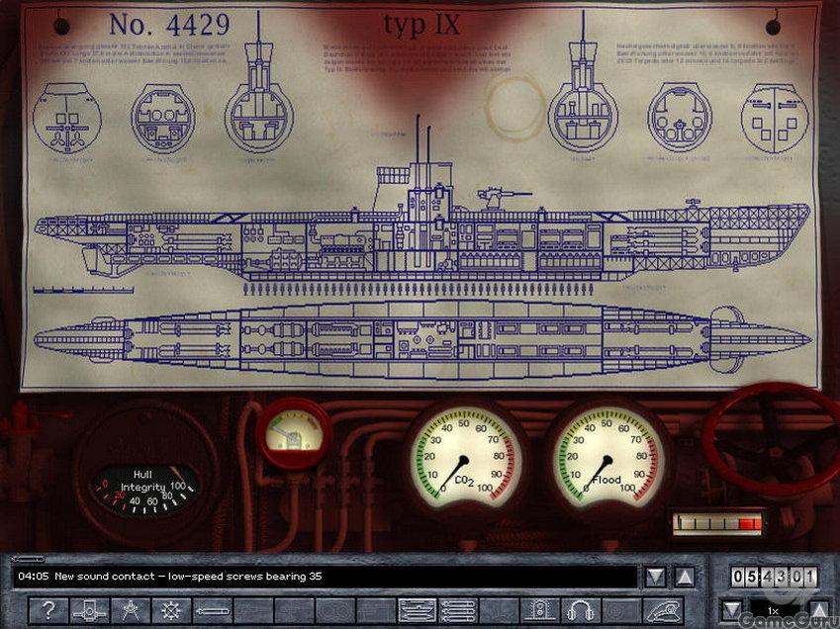Select the top-down plan view of the submarine

click(422, 338)
